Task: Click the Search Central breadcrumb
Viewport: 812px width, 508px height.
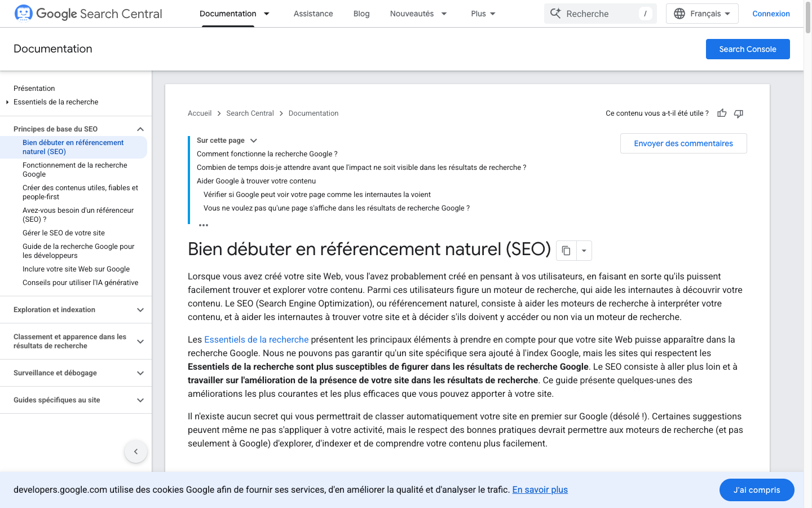Action: pyautogui.click(x=250, y=113)
